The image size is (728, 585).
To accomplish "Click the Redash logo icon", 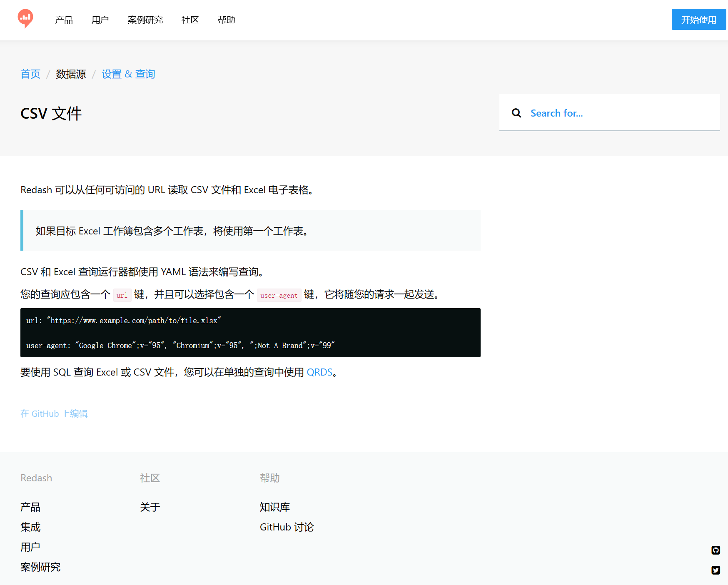I will (x=25, y=19).
